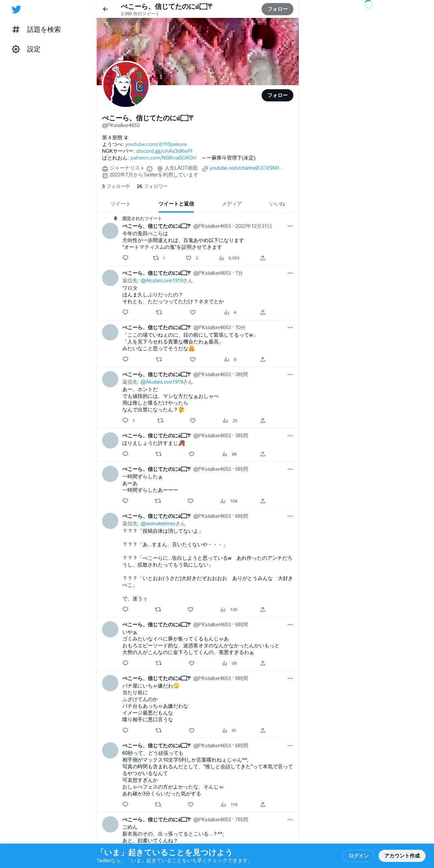View the 26 フォロワー list

(x=152, y=186)
